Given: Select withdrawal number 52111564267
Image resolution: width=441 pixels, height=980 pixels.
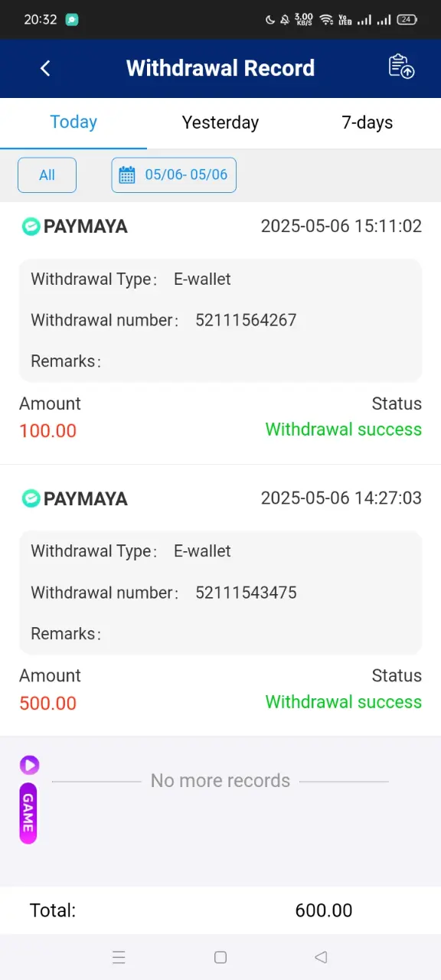Looking at the screenshot, I should pos(246,320).
